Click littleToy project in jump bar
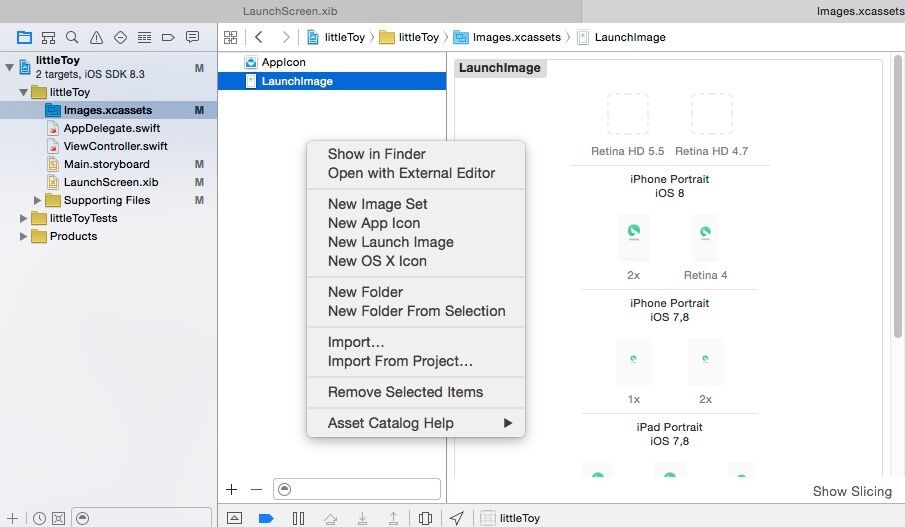This screenshot has height=527, width=905. (336, 38)
